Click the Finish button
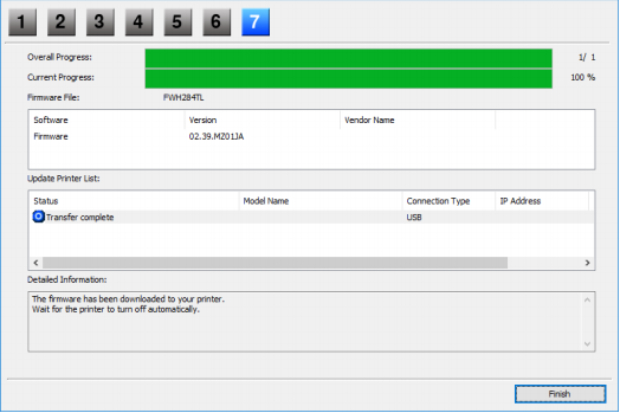Image resolution: width=620 pixels, height=413 pixels. coord(560,394)
